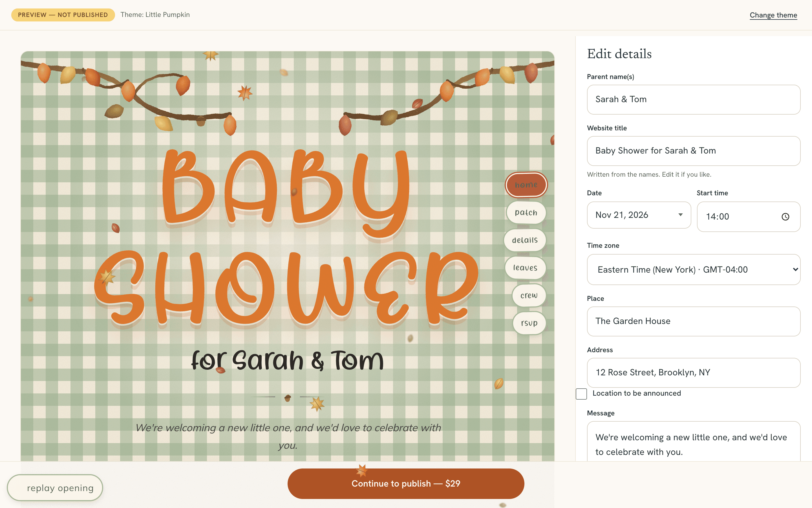Click the 'for Sarah & Tom' preview text
812x508 pixels.
[x=287, y=360]
